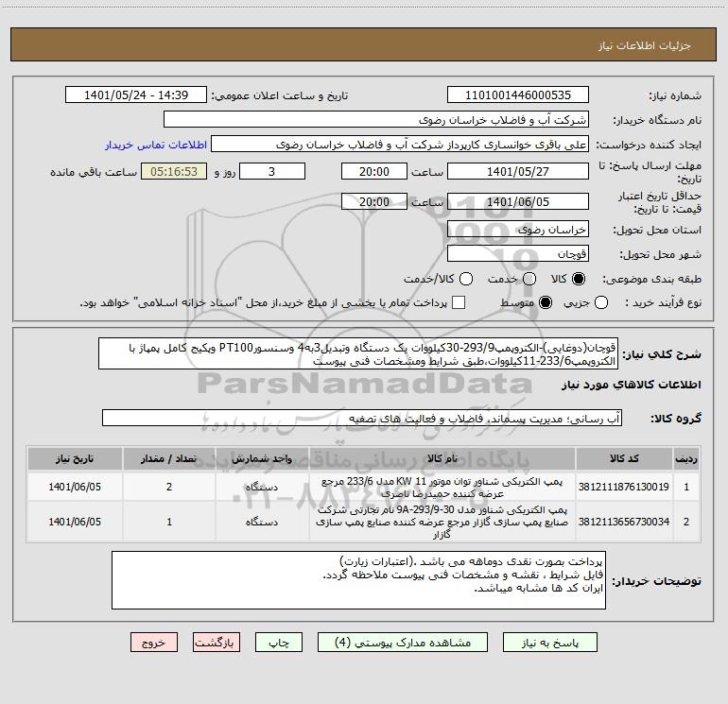Open مشاهده مدارک پیوستی (4) button
Image resolution: width=728 pixels, height=704 pixels.
pos(403,643)
